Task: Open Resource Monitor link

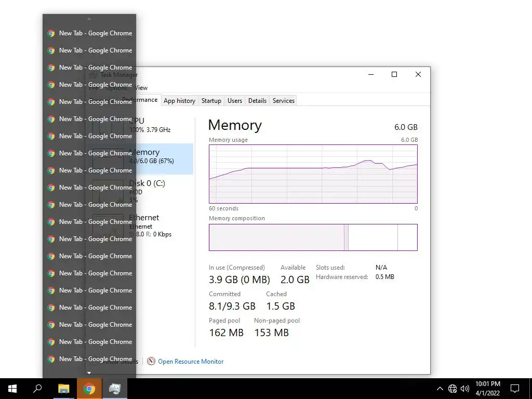Action: click(191, 362)
